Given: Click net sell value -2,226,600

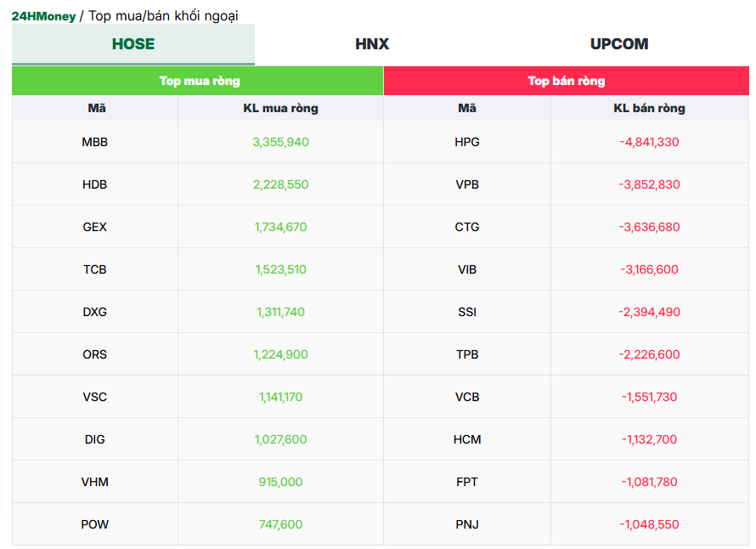Looking at the screenshot, I should click(x=650, y=354).
